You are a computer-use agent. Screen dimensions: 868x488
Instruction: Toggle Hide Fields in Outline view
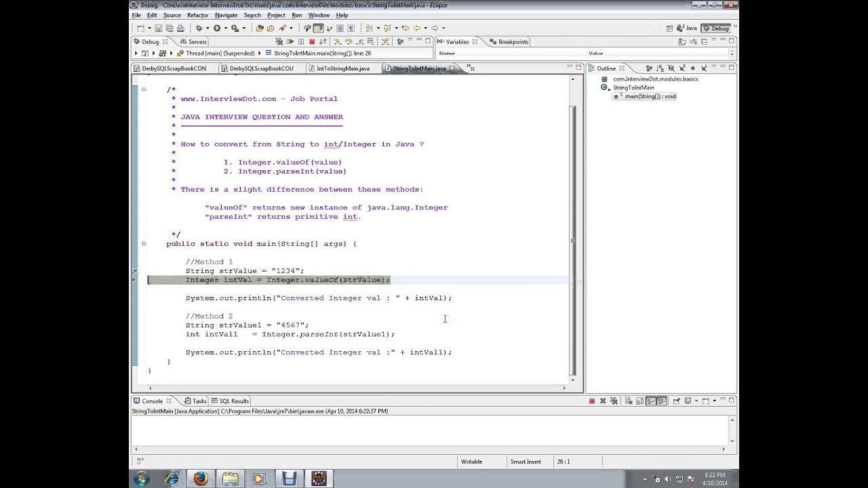[671, 68]
